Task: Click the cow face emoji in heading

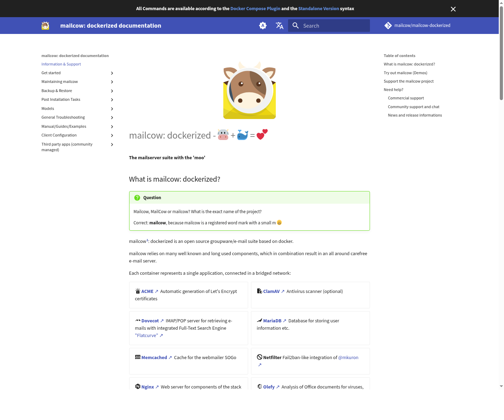Action: point(223,135)
